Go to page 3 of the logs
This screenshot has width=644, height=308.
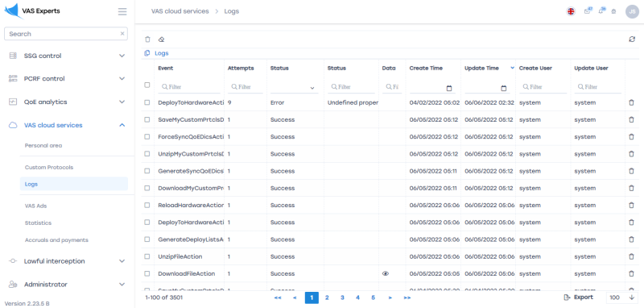pyautogui.click(x=342, y=298)
